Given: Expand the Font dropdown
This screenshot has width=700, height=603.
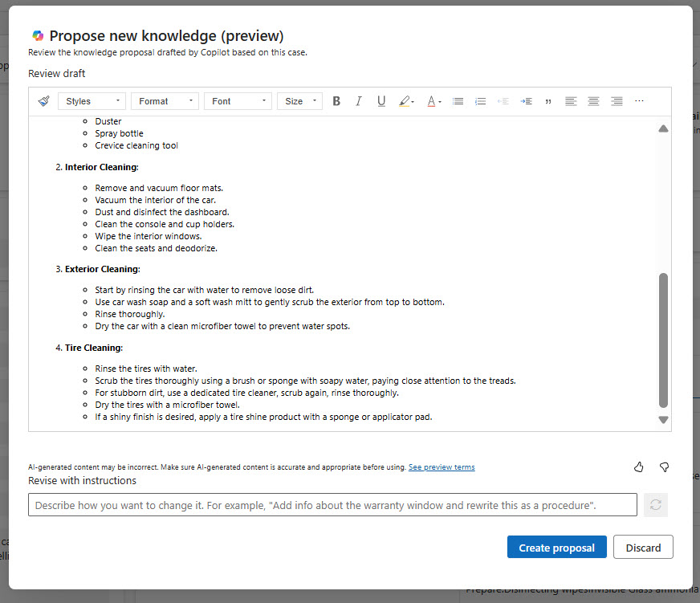Looking at the screenshot, I should click(x=238, y=101).
